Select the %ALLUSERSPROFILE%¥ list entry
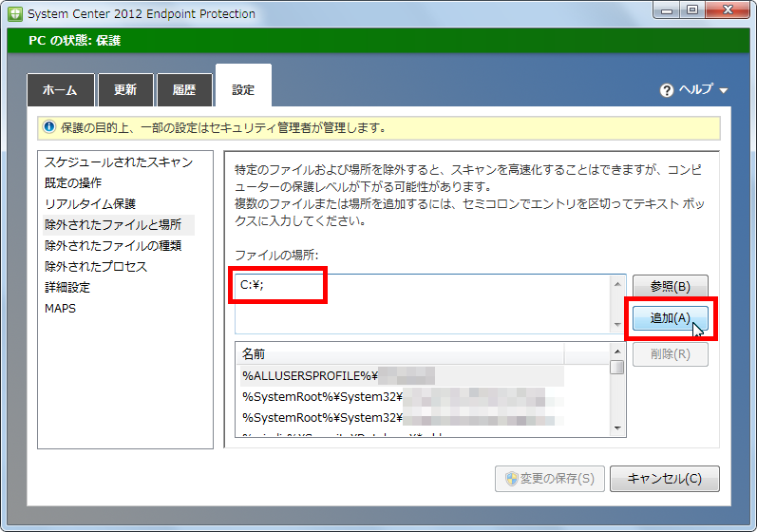 (402, 376)
